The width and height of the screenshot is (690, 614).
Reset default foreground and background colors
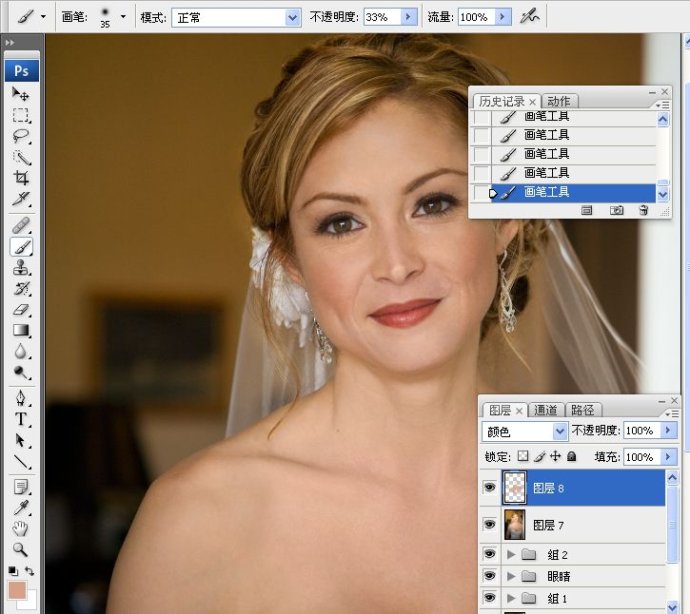[x=13, y=571]
